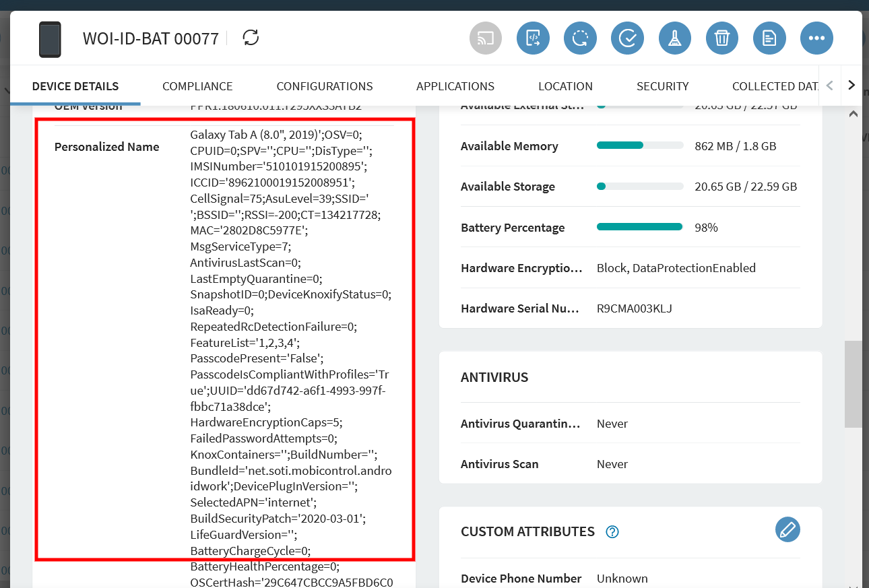
Task: Open the device notes document icon
Action: [x=769, y=38]
